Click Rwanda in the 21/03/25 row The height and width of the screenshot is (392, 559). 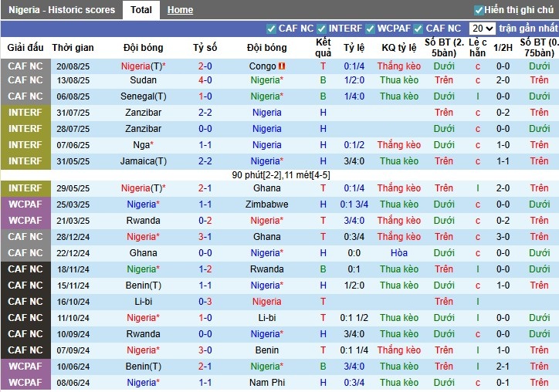tap(143, 221)
